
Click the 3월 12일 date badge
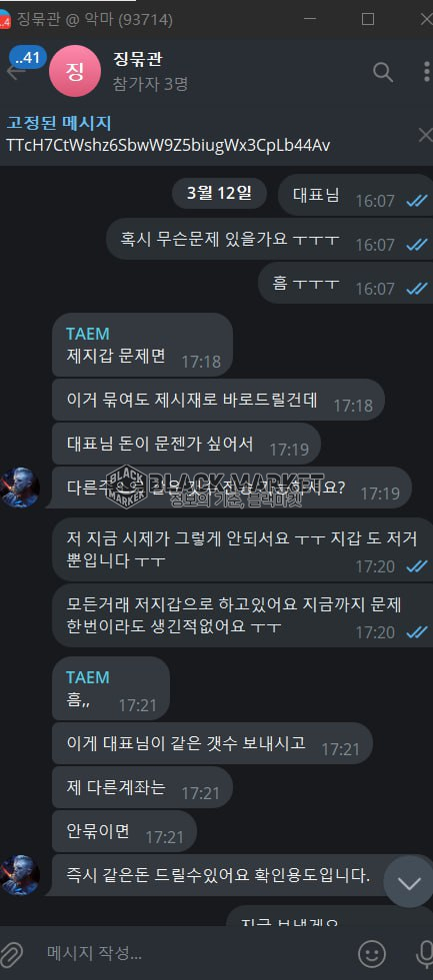(x=219, y=193)
